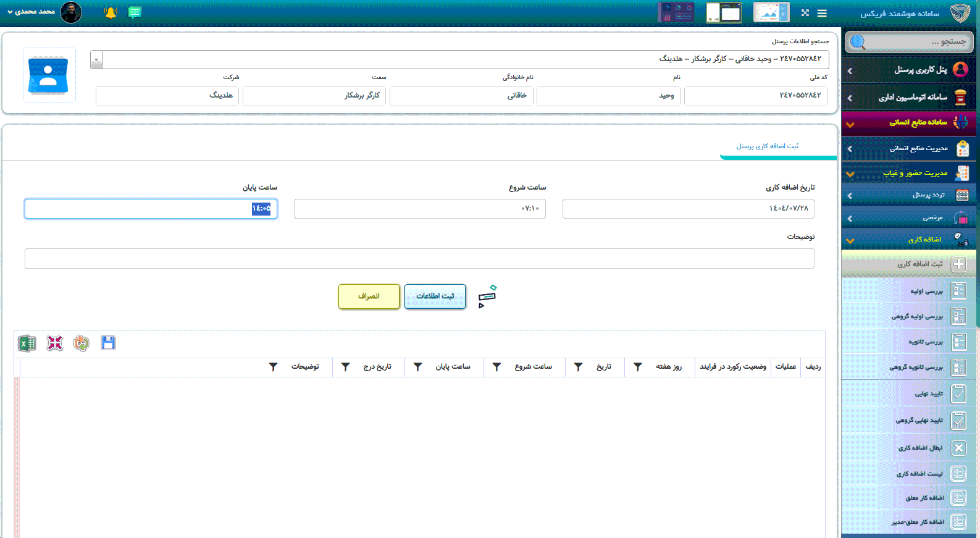Click the red collapse arrows icon
Image resolution: width=980 pixels, height=538 pixels.
pyautogui.click(x=54, y=343)
